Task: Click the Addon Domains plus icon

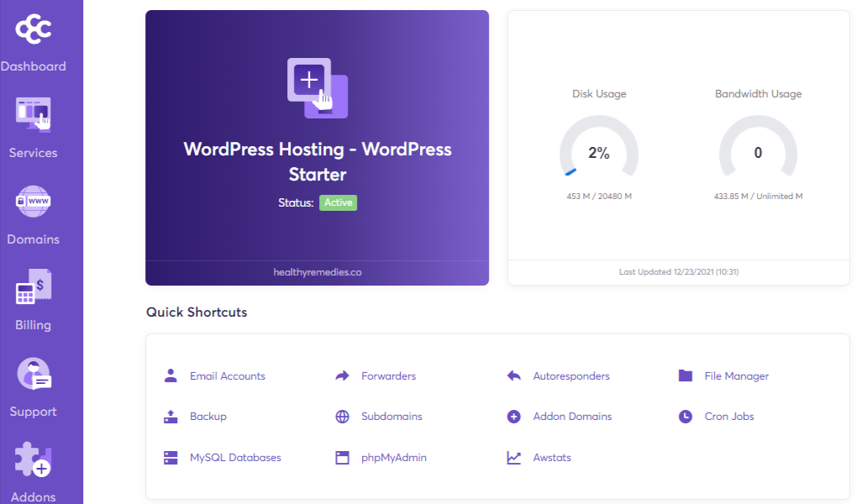Action: click(x=514, y=417)
